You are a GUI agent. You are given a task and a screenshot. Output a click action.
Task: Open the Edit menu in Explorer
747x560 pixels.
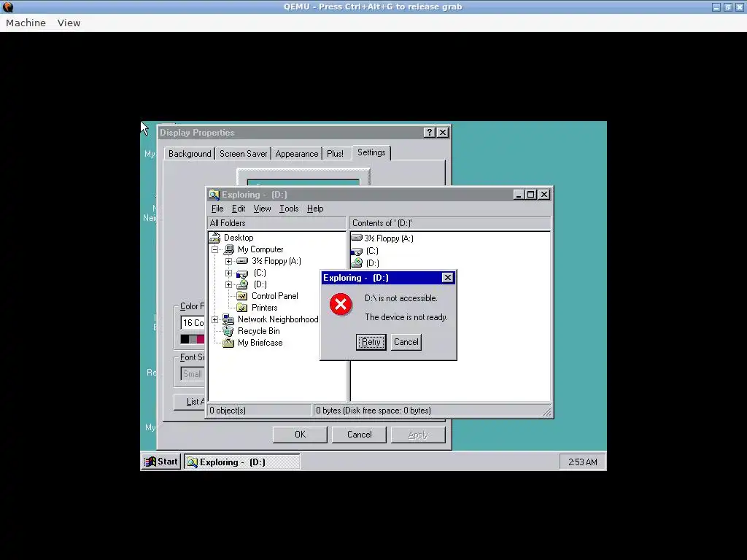tap(239, 209)
